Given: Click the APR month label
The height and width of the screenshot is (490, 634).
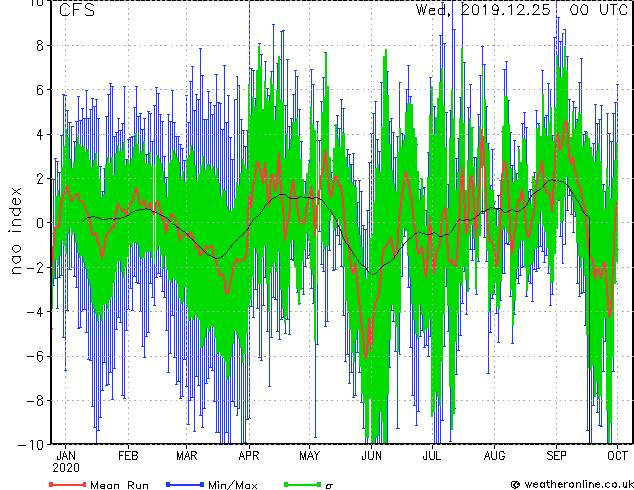Looking at the screenshot, I should (249, 456).
